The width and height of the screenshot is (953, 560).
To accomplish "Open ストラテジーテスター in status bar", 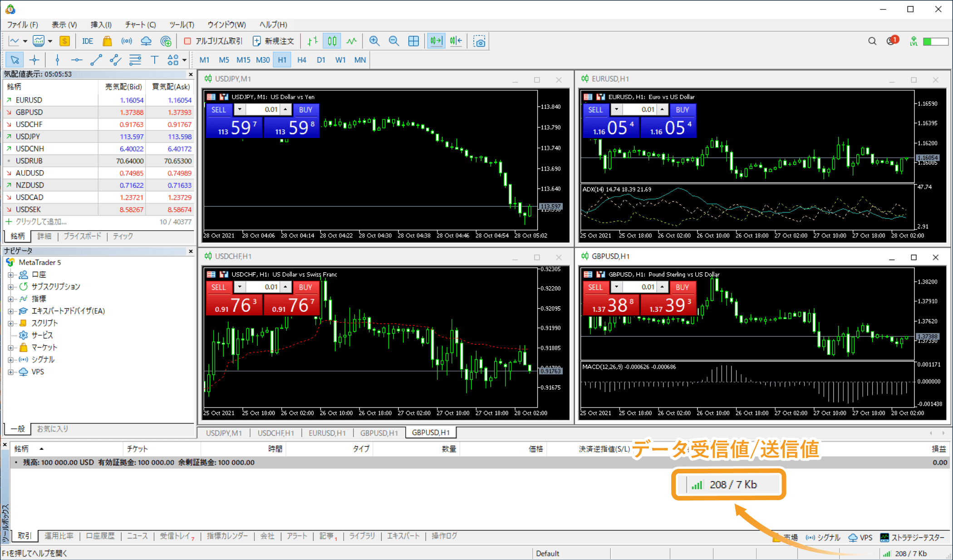I will tap(912, 537).
